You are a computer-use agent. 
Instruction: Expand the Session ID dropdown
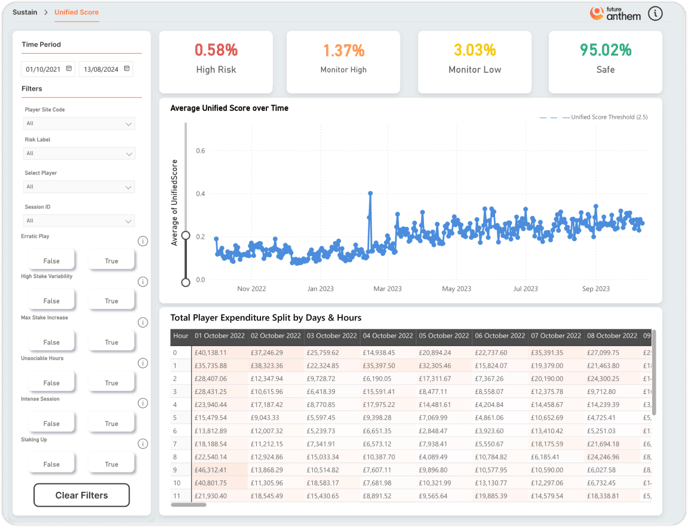point(79,220)
